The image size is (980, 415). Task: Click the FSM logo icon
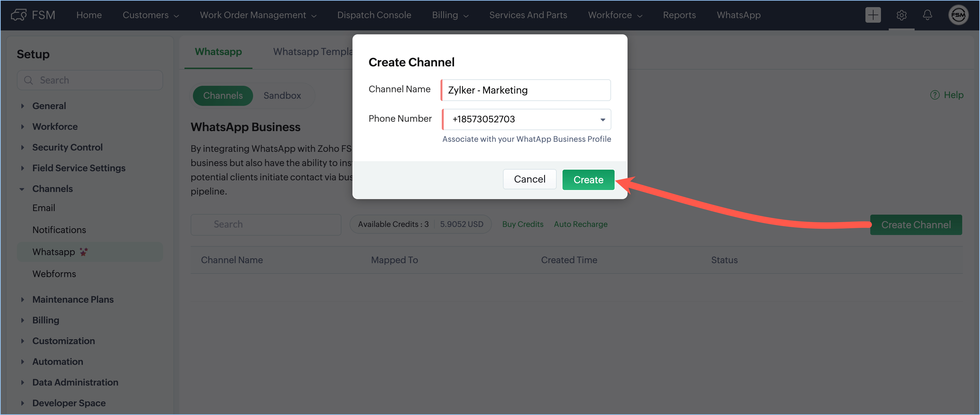[x=18, y=15]
